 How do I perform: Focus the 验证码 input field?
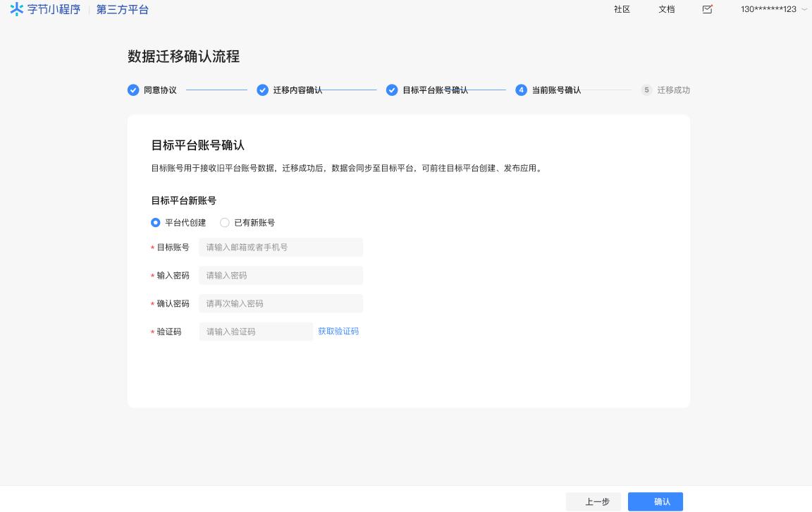tap(256, 331)
